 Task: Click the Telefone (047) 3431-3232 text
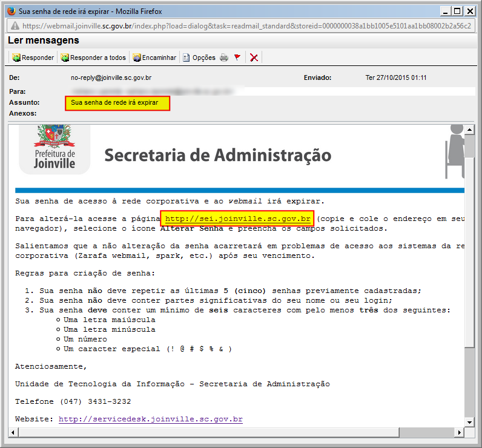pyautogui.click(x=73, y=401)
